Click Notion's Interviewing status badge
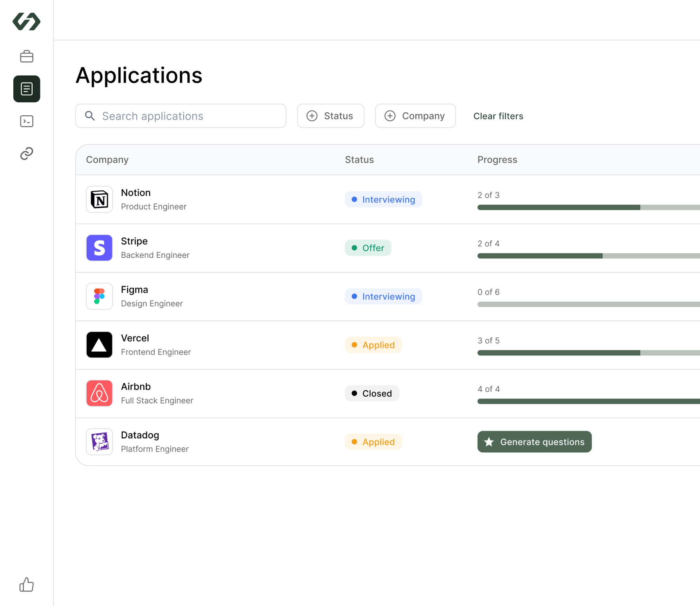Screen dimensions: 700x606 tap(383, 199)
